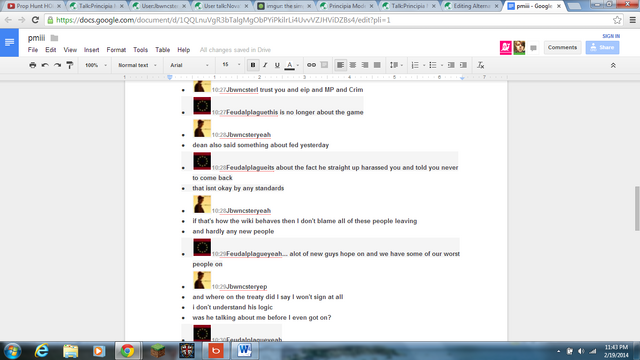Click the blue Share button
Viewport: 640px width, 360px height.
(x=602, y=47)
